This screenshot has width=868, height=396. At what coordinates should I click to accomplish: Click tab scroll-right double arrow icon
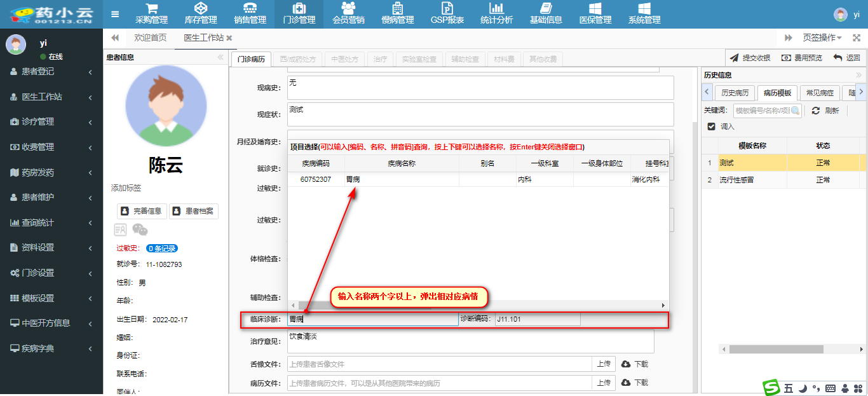pyautogui.click(x=788, y=38)
